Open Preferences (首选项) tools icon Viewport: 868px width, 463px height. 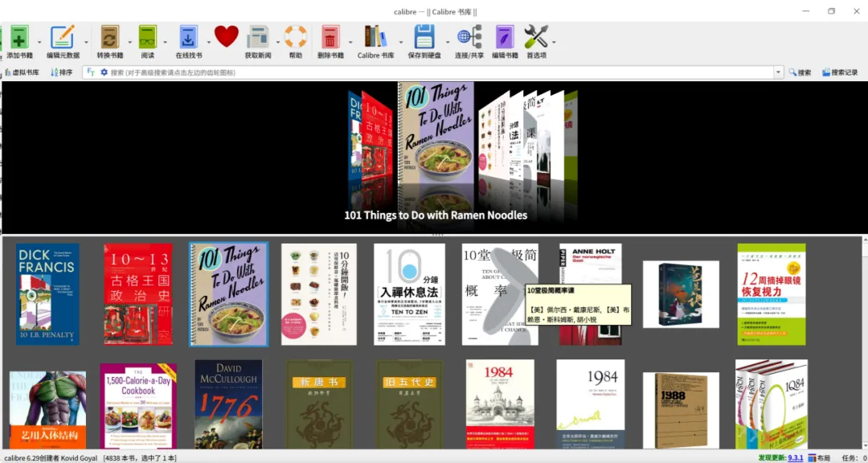coord(536,36)
